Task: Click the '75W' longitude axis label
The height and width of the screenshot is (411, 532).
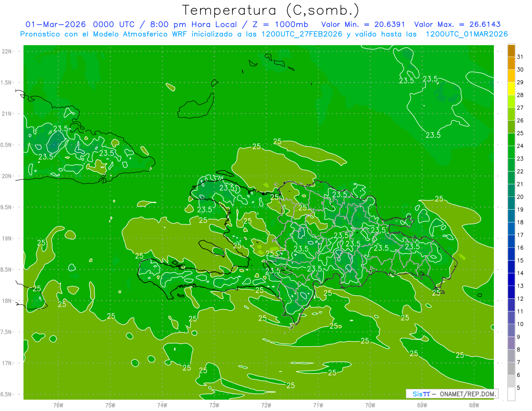Action: [110, 405]
